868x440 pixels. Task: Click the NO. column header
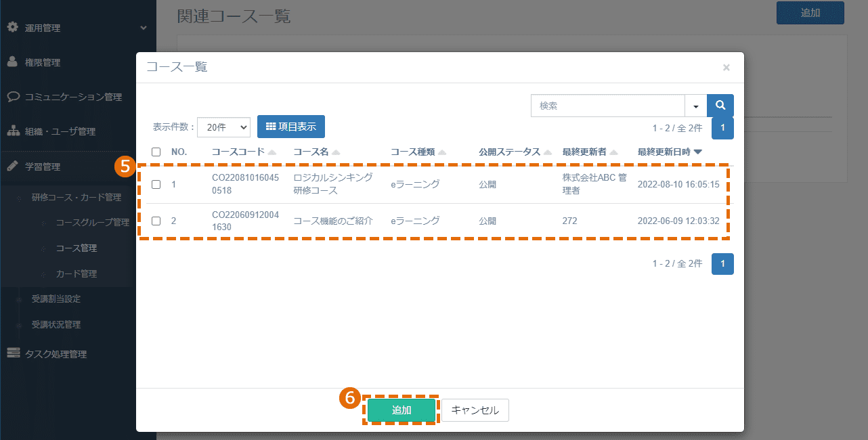pyautogui.click(x=179, y=152)
